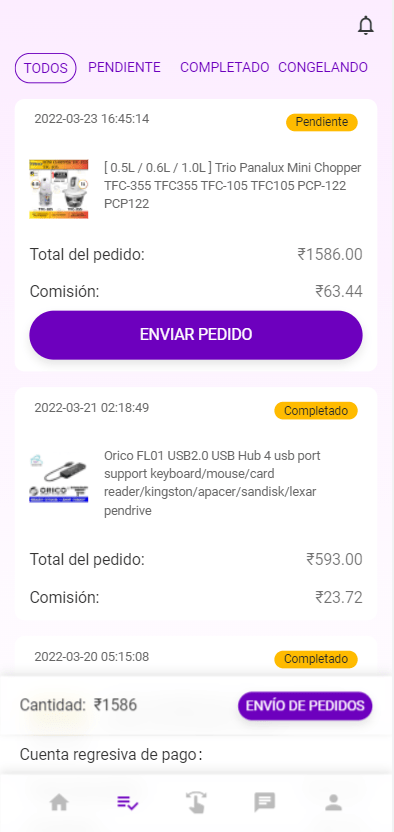This screenshot has width=394, height=832.
Task: Open profile person icon in bottom bar
Action: point(334,802)
